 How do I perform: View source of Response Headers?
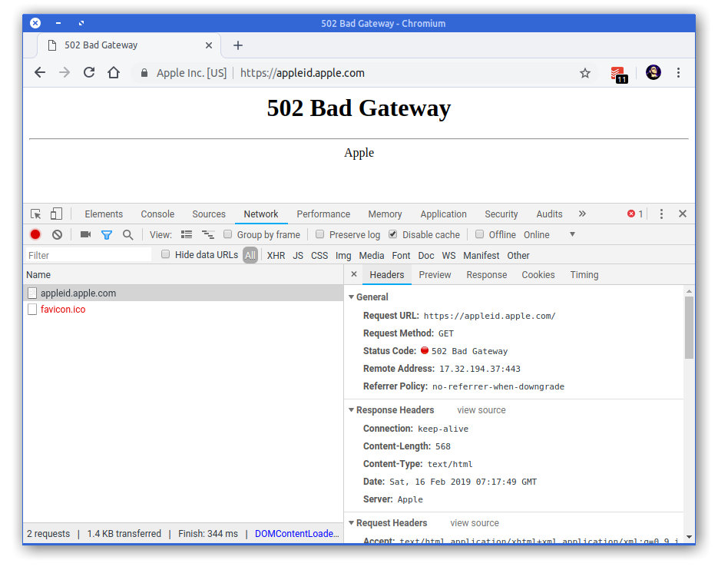click(481, 410)
